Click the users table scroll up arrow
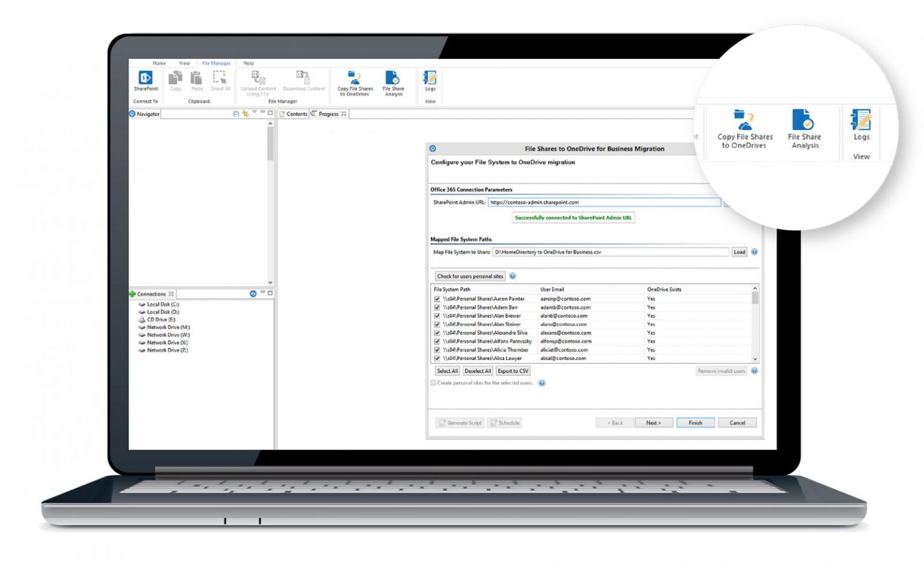 [x=755, y=289]
